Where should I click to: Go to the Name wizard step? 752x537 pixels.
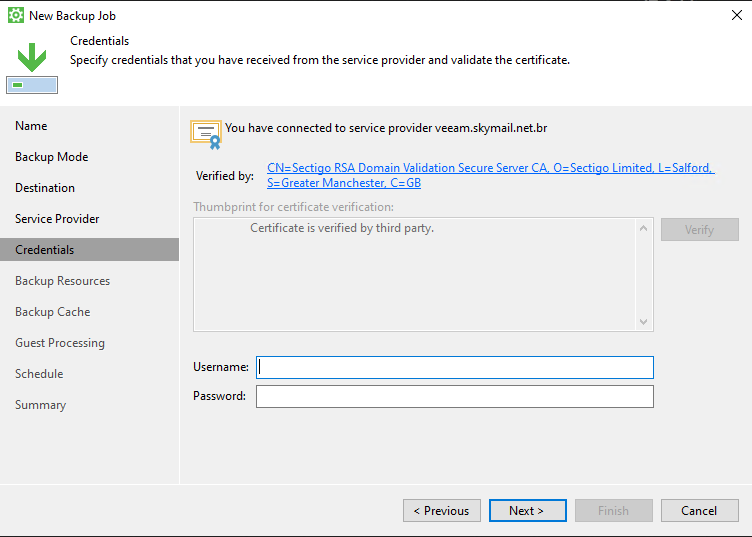pyautogui.click(x=31, y=126)
